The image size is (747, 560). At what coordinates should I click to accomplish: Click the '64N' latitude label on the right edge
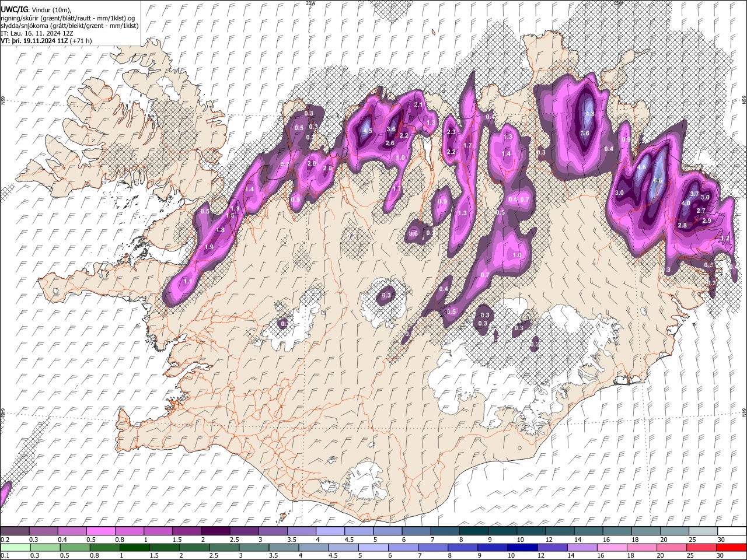tap(744, 412)
